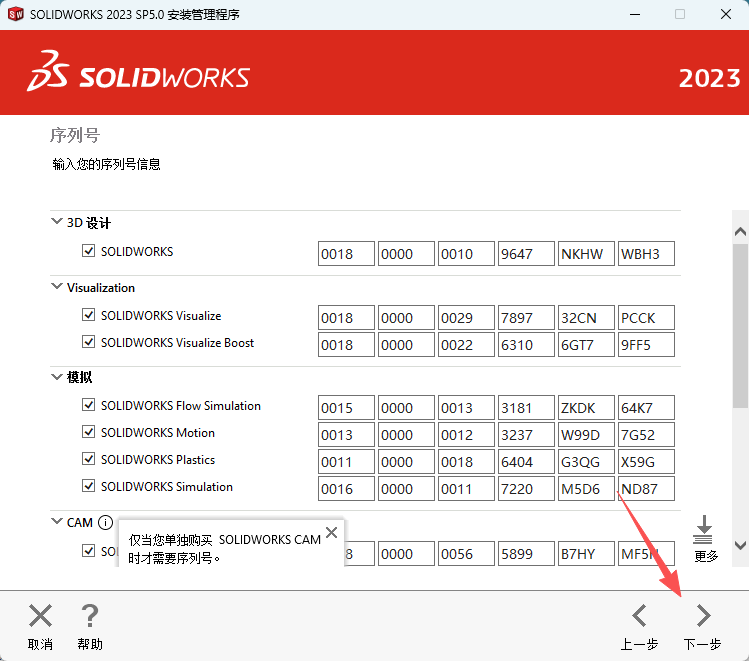This screenshot has height=661, width=749.
Task: Click the vertical scrollbar thumb
Action: click(x=740, y=326)
